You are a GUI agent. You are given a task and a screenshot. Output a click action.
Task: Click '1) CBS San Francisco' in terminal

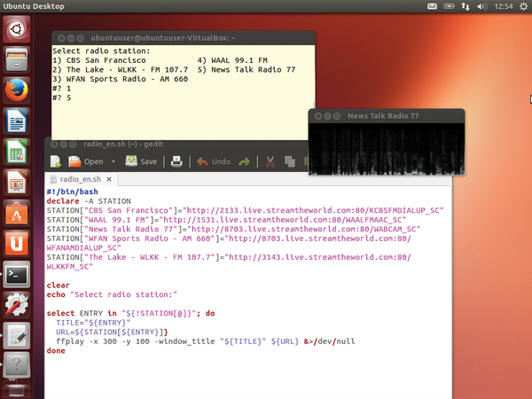pos(99,60)
